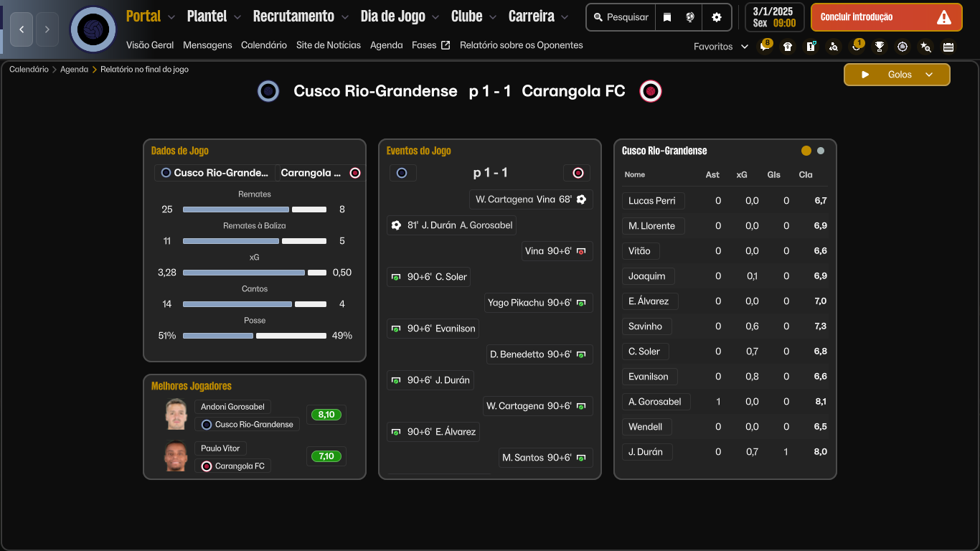The height and width of the screenshot is (551, 980).
Task: Switch to second page via grey dot
Action: (x=821, y=151)
